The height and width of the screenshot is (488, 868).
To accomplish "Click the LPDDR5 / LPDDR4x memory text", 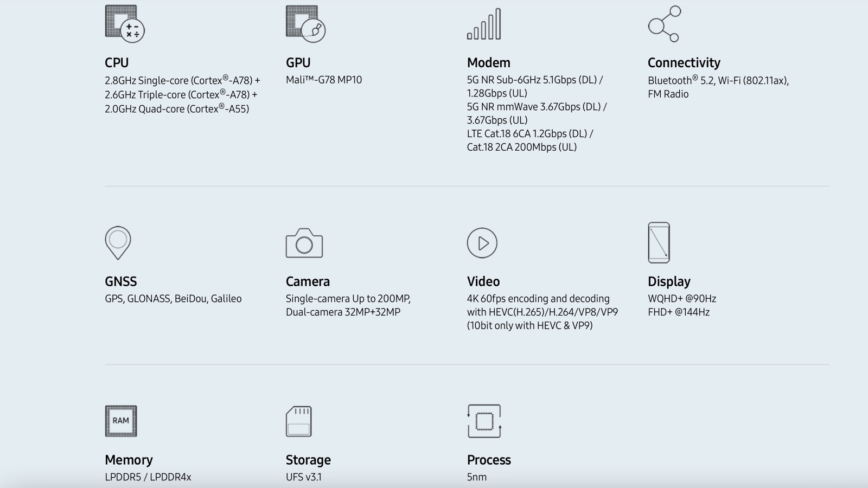I will coord(148,477).
